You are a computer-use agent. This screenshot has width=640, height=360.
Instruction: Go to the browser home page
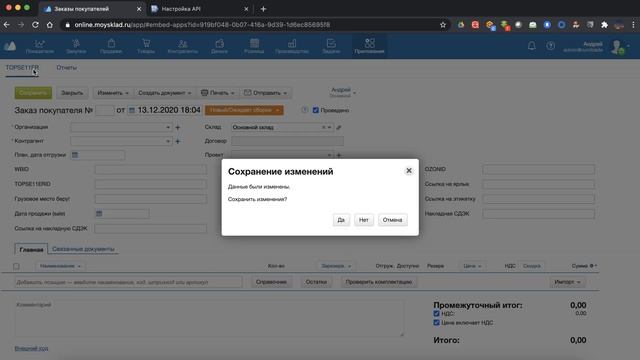(49, 25)
